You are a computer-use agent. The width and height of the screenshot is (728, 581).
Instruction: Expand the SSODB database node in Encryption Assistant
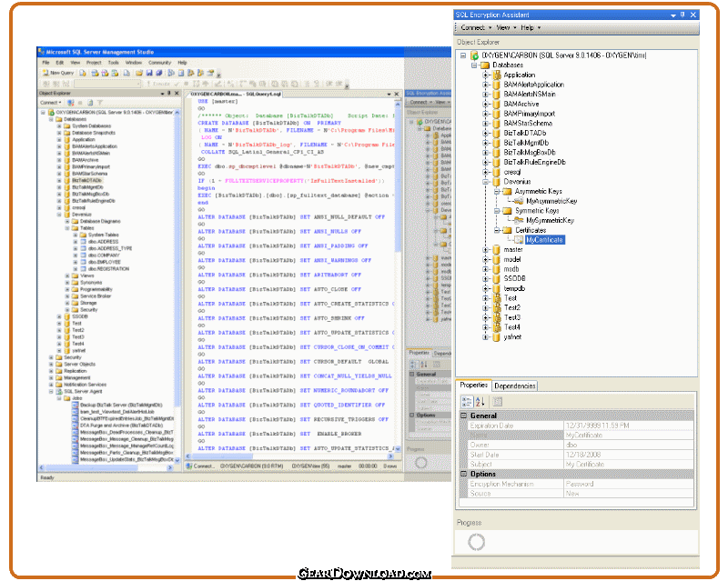(486, 279)
